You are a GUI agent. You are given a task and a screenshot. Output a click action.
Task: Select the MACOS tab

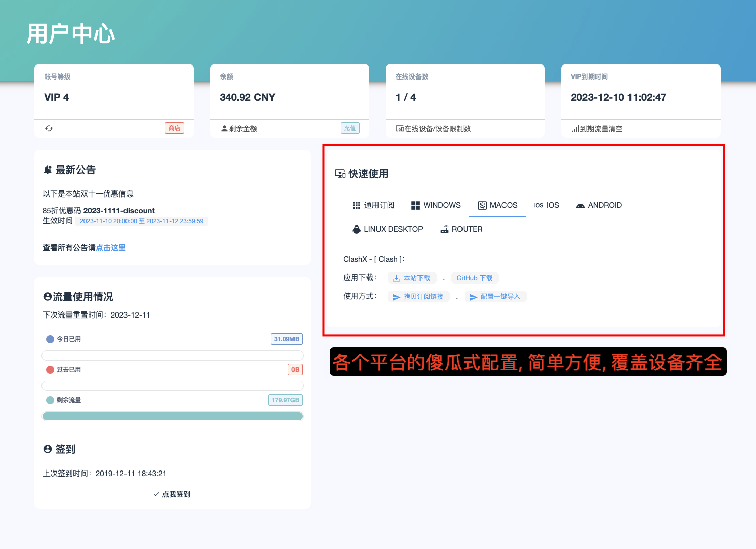pyautogui.click(x=498, y=205)
